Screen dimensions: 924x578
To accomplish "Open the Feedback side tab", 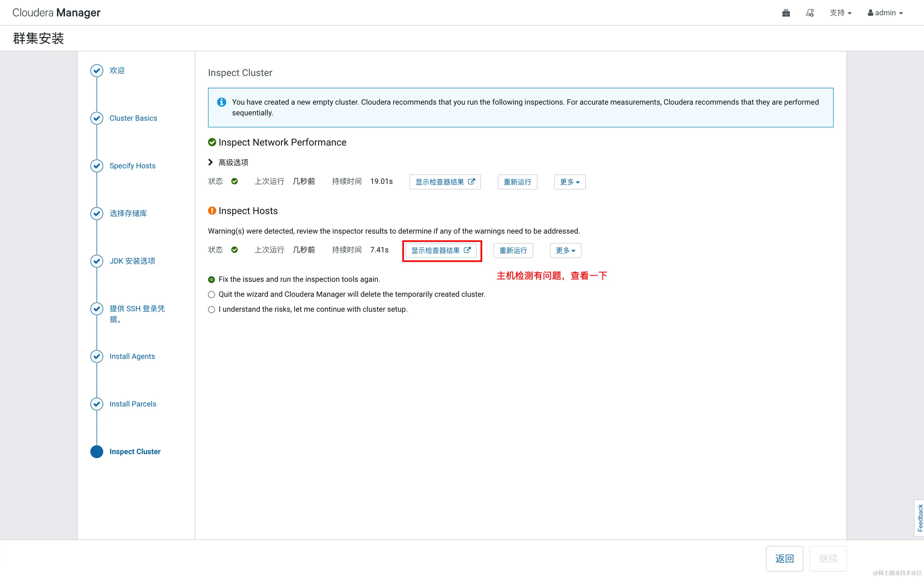I will pyautogui.click(x=919, y=517).
